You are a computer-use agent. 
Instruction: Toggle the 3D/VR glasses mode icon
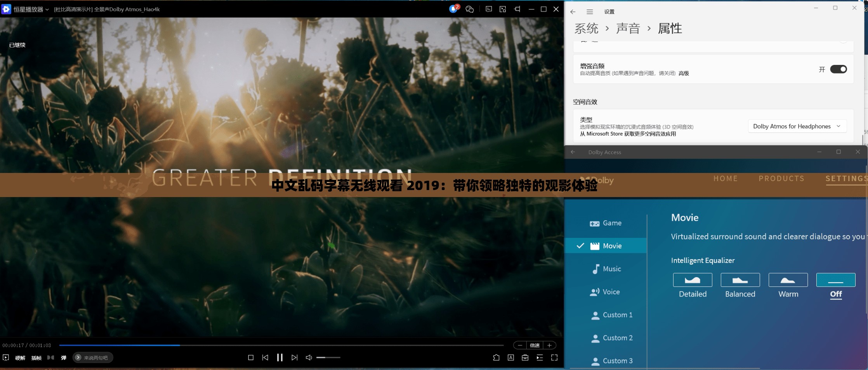(x=51, y=358)
